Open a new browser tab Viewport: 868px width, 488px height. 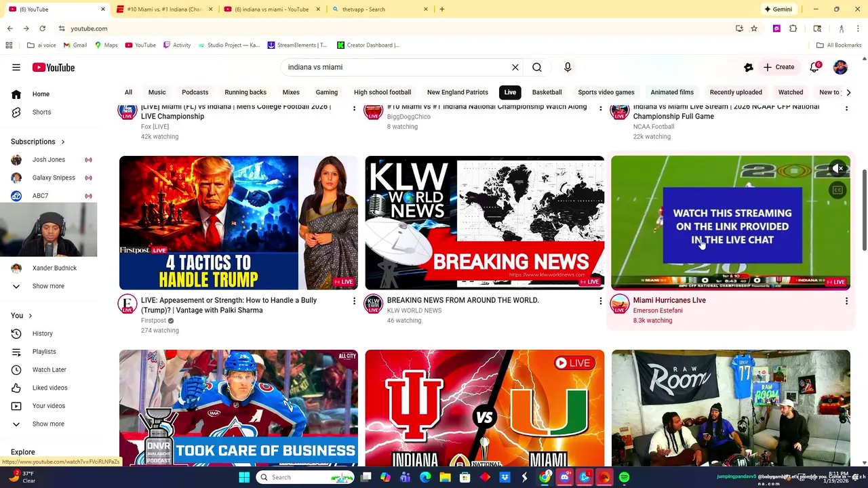(x=441, y=9)
